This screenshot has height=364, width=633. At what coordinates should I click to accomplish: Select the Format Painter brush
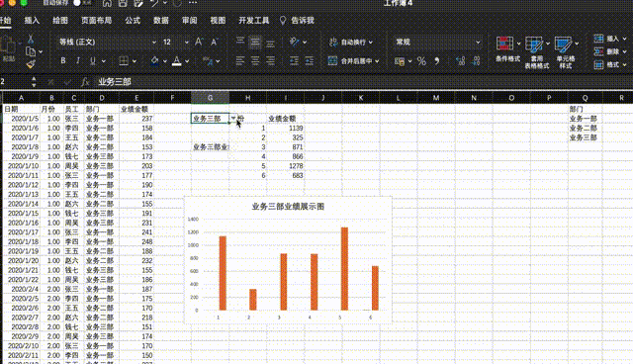point(31,63)
